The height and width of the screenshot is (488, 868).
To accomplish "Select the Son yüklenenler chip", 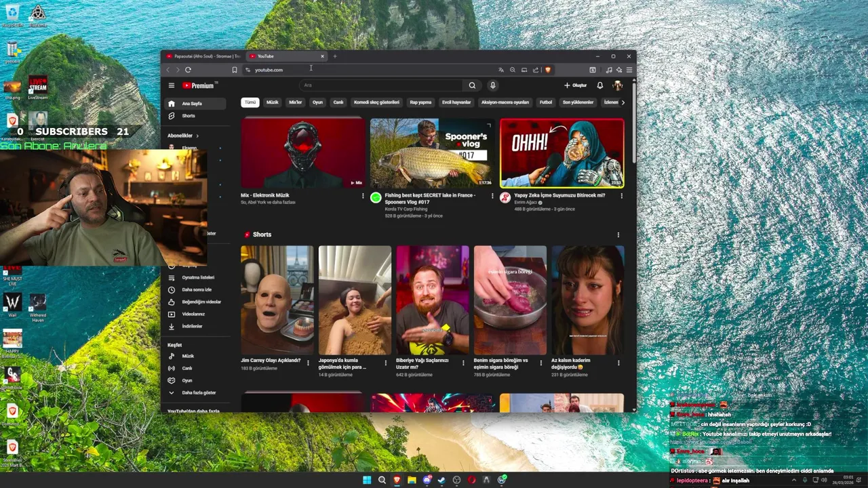I will tap(578, 102).
